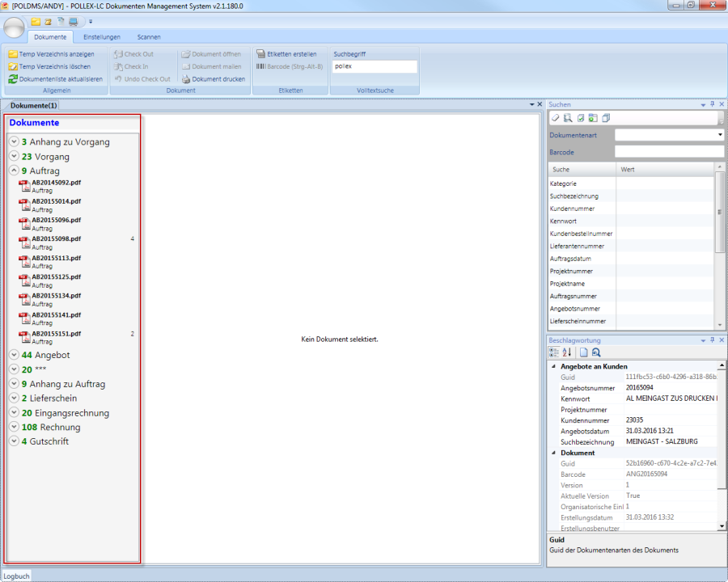Viewport: 728px width, 582px height.
Task: Open the AB20155098.pdf document
Action: [56, 239]
